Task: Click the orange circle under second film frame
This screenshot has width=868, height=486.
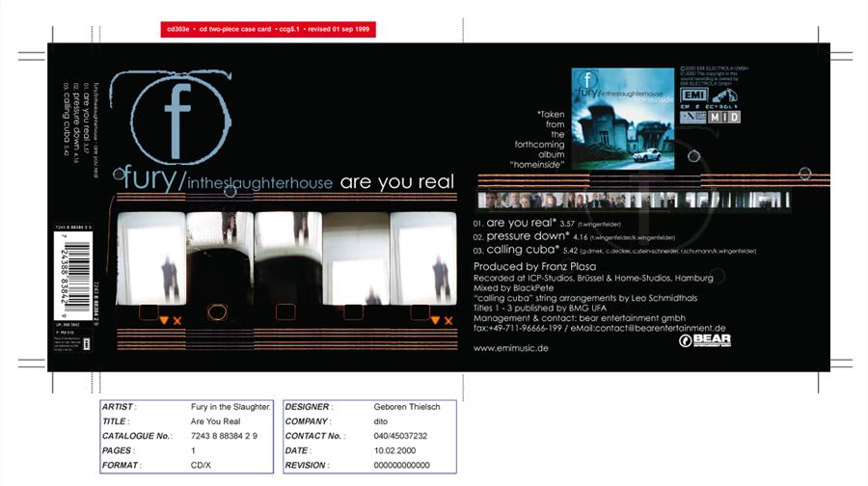Action: click(x=218, y=311)
